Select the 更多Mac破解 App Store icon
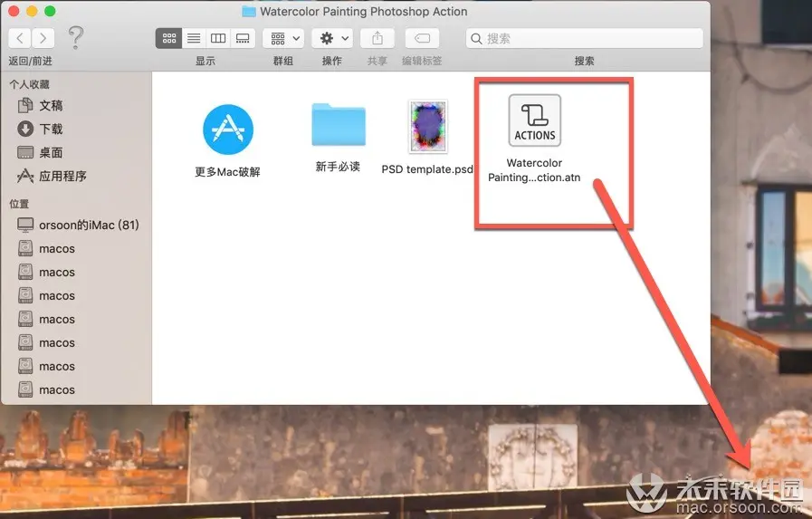 [x=228, y=130]
